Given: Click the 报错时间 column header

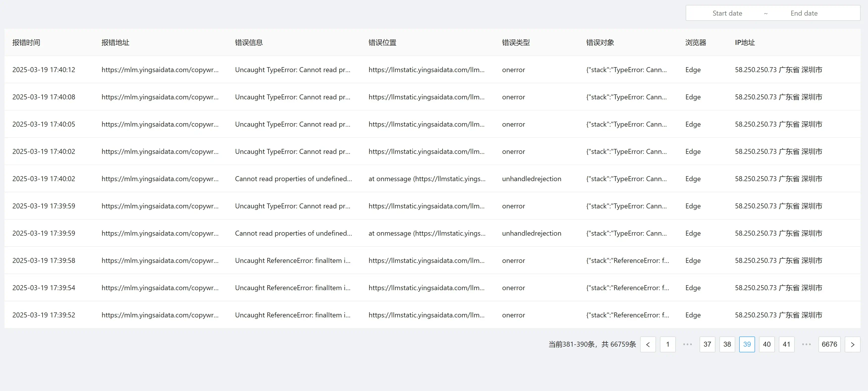Looking at the screenshot, I should (26, 42).
